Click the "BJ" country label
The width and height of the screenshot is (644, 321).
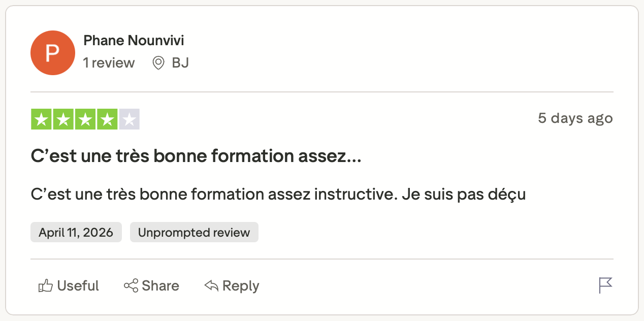tap(180, 63)
